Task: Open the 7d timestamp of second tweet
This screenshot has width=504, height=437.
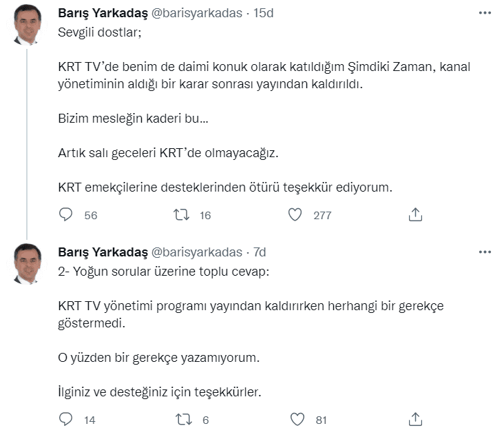Action: tap(260, 252)
